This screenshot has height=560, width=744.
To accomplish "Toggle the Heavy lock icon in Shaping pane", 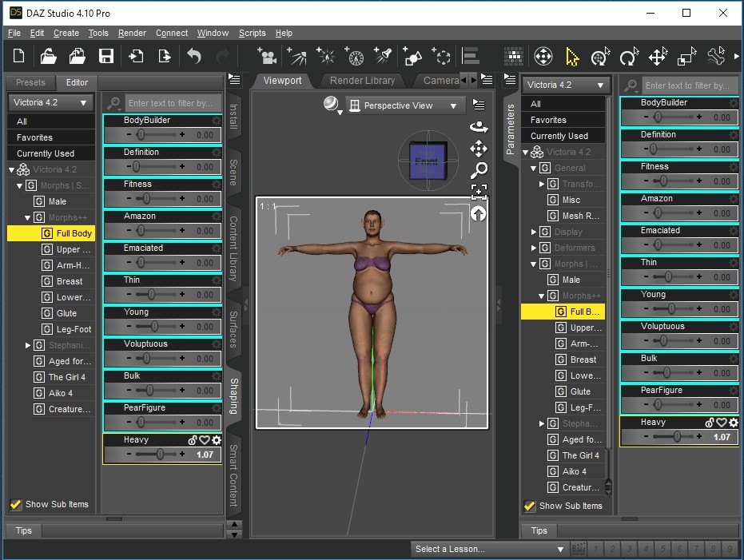I will click(193, 440).
